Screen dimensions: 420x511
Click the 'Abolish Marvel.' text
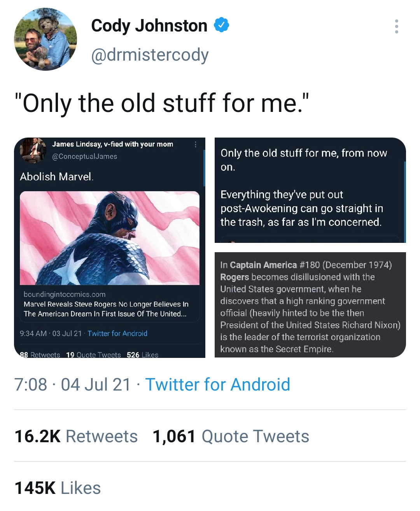pyautogui.click(x=57, y=177)
